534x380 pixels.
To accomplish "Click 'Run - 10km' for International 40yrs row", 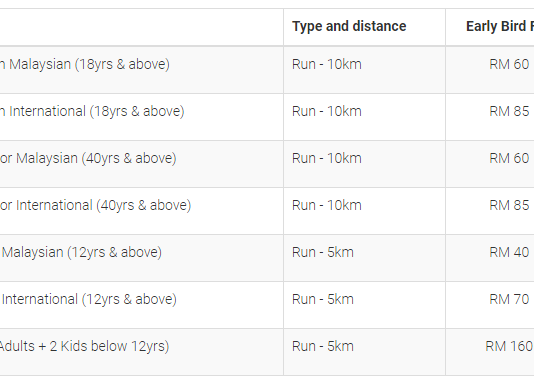I will point(327,205).
